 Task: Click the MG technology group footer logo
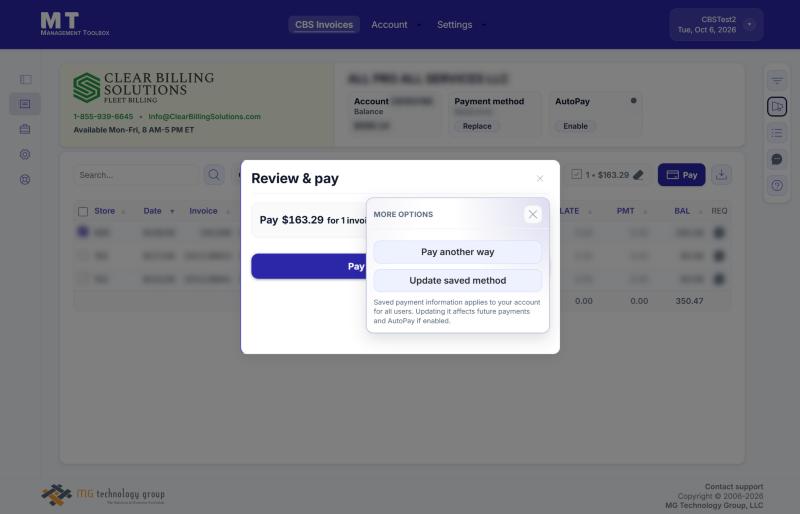click(103, 495)
